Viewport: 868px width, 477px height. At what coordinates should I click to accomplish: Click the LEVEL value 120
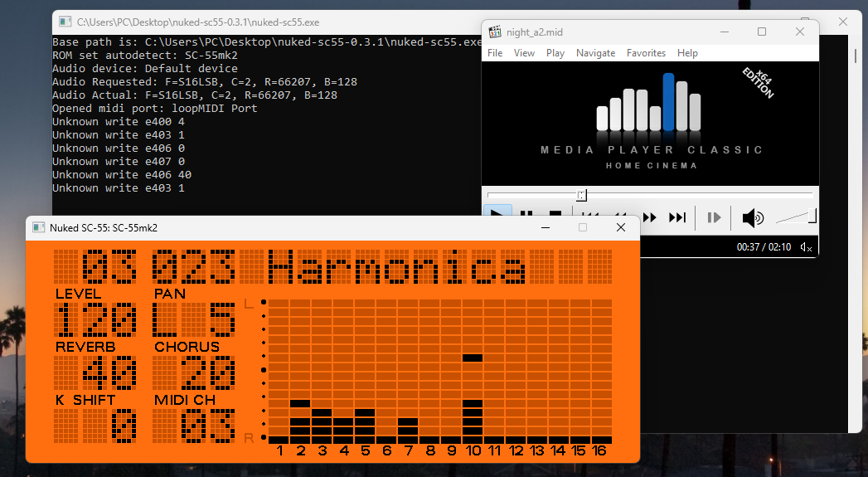95,319
